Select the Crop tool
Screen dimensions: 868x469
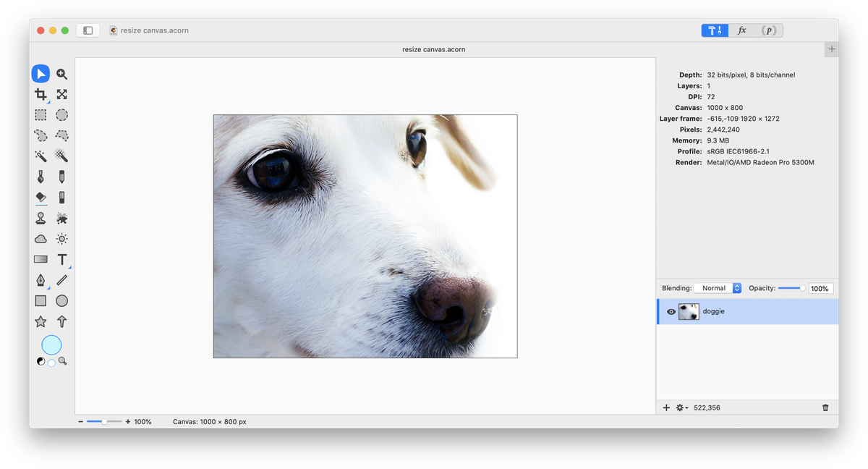[x=41, y=94]
